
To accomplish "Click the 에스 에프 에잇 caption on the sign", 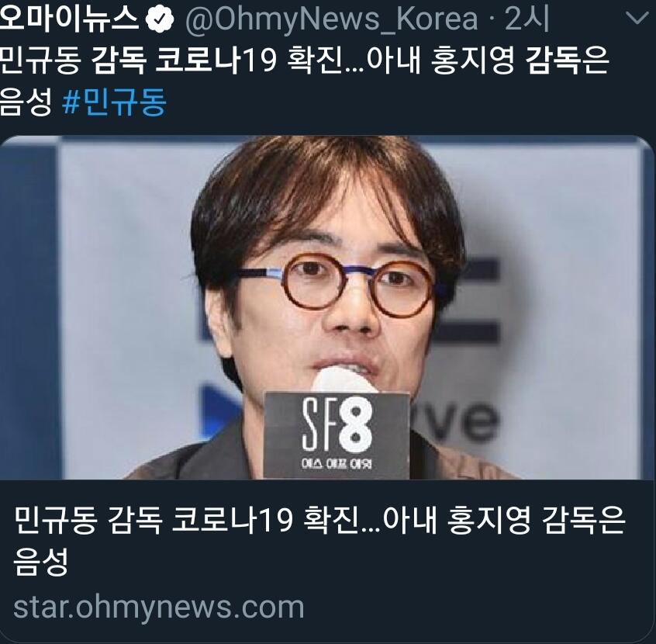I will [x=337, y=463].
